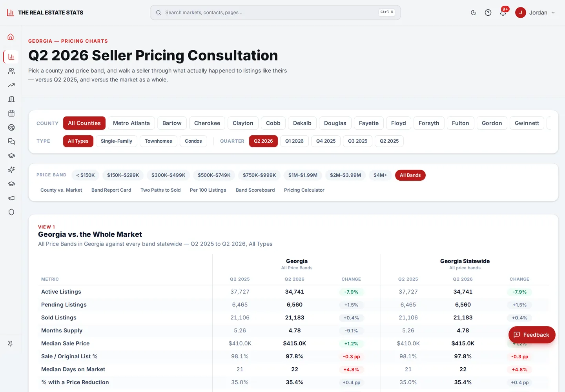Go to the Home icon in sidebar

tap(11, 37)
